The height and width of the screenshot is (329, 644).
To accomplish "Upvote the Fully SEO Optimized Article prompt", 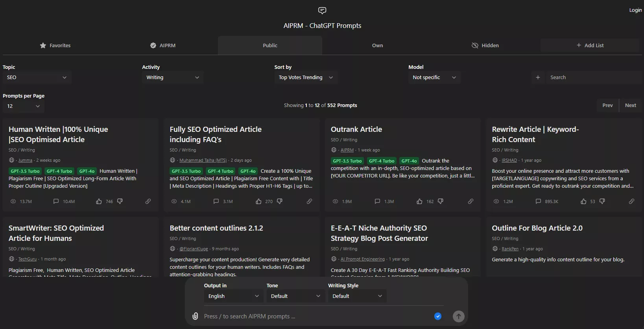I will (258, 201).
